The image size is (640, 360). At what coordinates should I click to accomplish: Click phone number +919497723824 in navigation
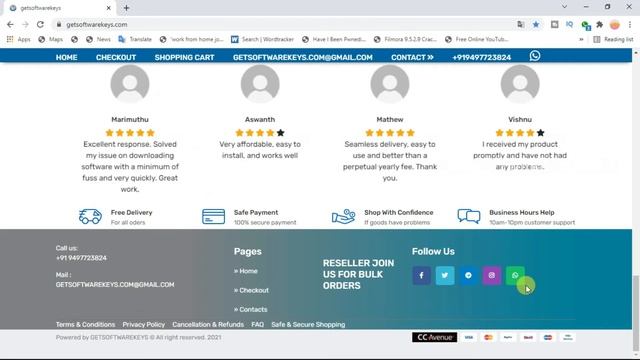(x=481, y=57)
